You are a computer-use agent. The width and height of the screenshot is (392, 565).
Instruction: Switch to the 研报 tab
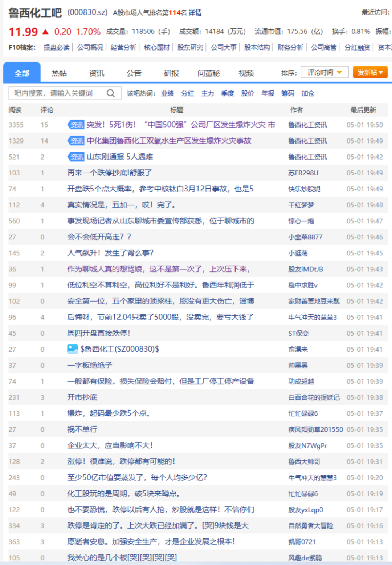coord(171,73)
